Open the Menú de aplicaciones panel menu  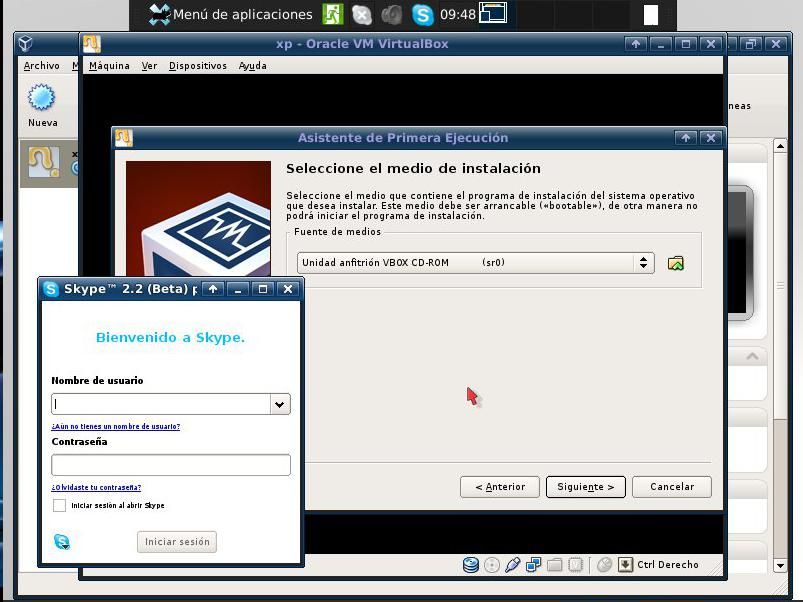click(230, 14)
